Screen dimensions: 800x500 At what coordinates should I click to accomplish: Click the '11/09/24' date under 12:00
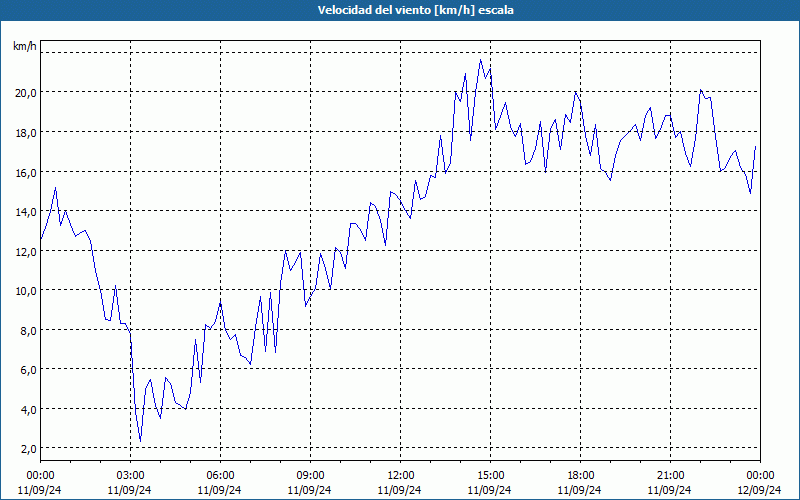[x=401, y=490]
